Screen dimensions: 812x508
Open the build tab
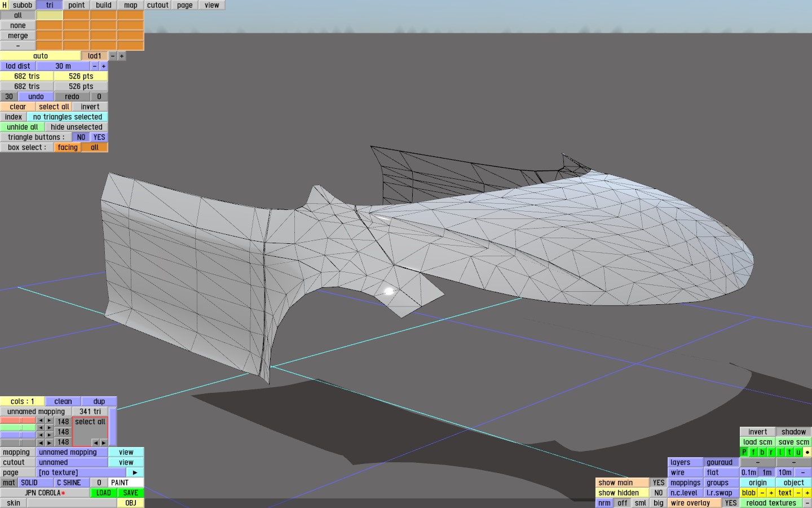[x=104, y=5]
